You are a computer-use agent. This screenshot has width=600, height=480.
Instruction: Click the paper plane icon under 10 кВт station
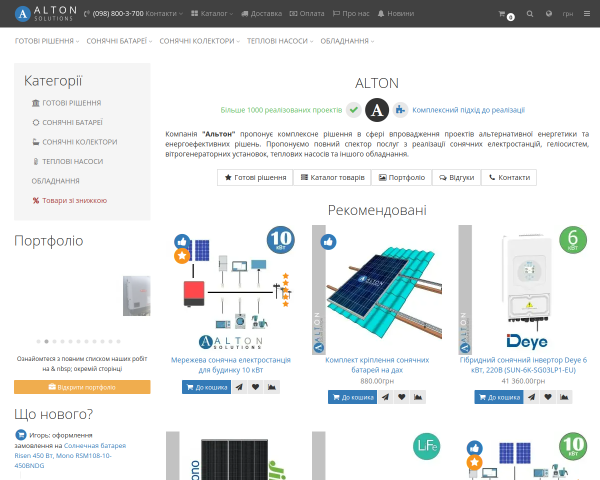[x=239, y=387]
